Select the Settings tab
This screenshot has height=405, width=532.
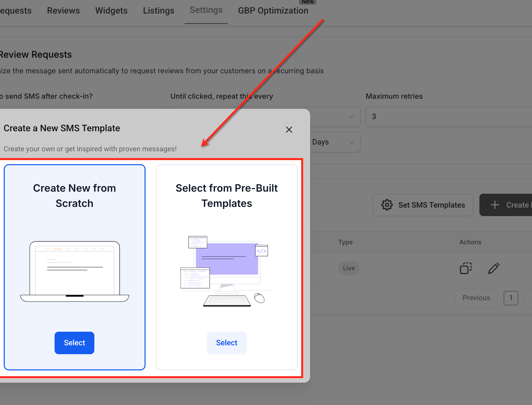[206, 10]
